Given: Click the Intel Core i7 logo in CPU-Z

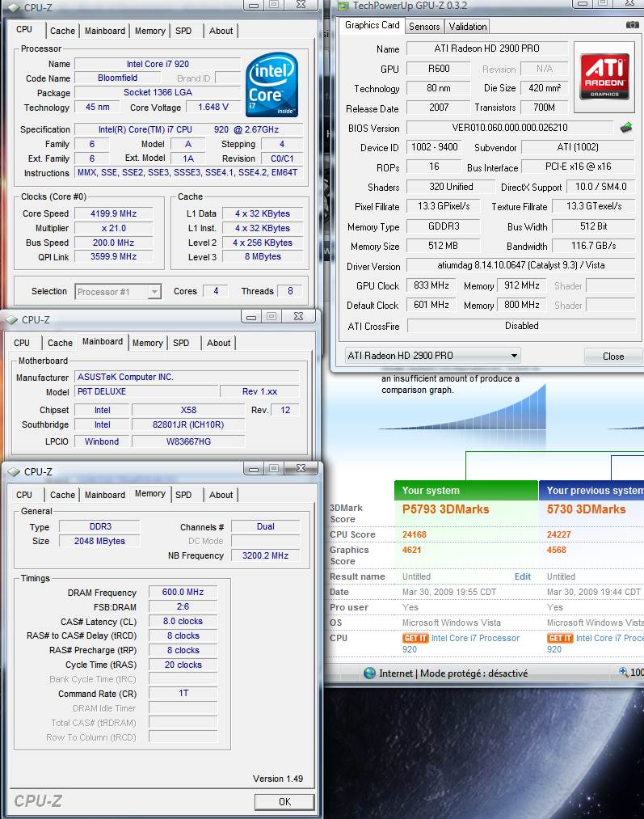Looking at the screenshot, I should (271, 84).
